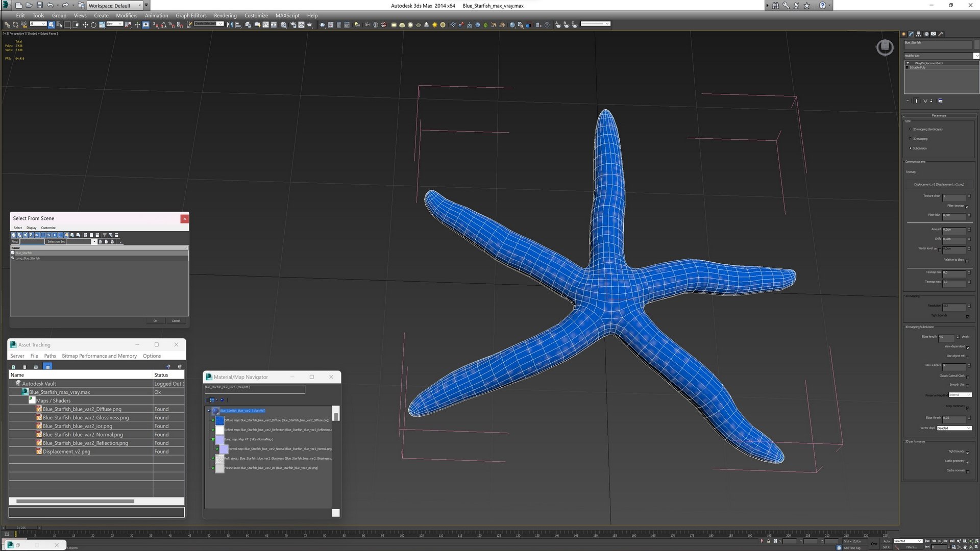Image resolution: width=980 pixels, height=551 pixels.
Task: Open the reference coordinate View dropdown
Action: point(114,24)
